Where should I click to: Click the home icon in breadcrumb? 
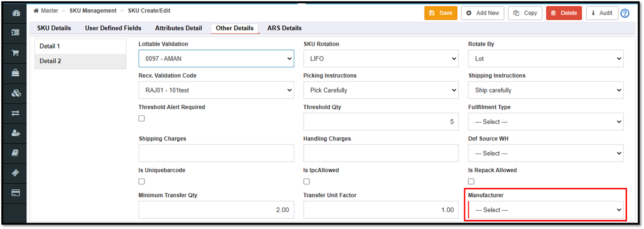tap(36, 11)
